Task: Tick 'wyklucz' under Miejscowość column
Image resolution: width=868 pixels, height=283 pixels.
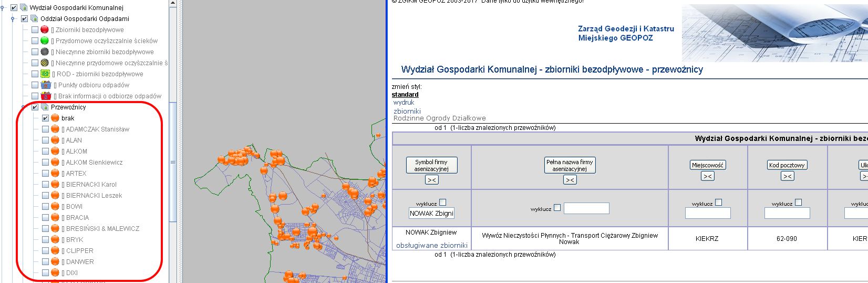Action: pyautogui.click(x=718, y=203)
